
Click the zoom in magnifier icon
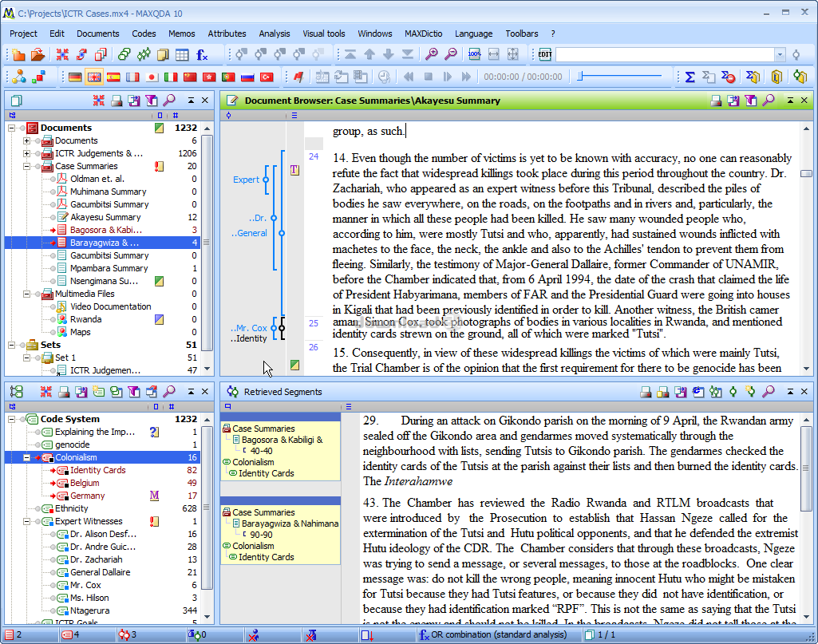432,54
